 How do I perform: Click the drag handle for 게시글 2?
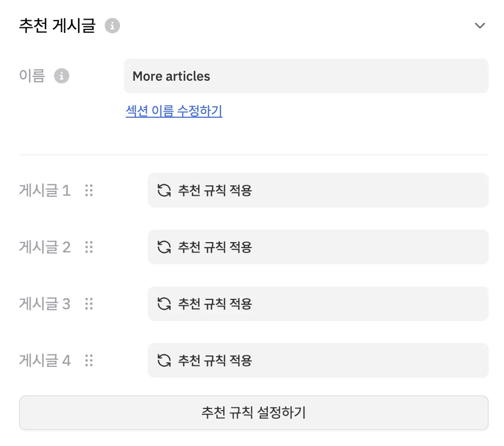(x=89, y=247)
